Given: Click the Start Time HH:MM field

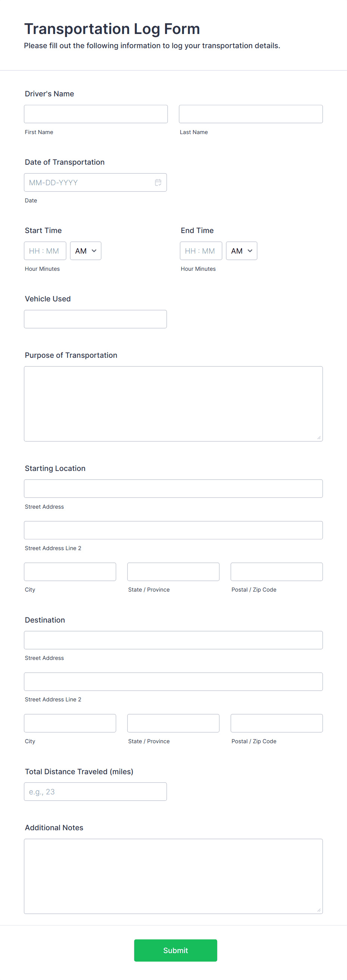Looking at the screenshot, I should tap(45, 251).
